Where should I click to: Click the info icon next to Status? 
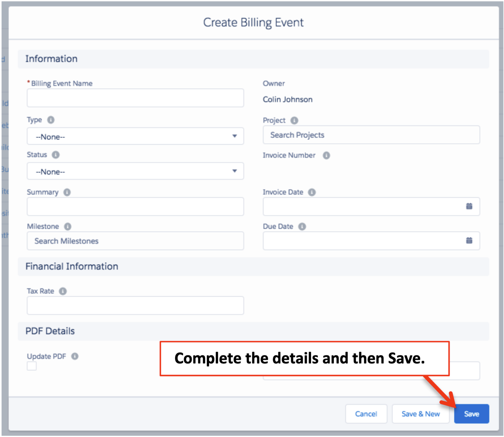pyautogui.click(x=55, y=155)
